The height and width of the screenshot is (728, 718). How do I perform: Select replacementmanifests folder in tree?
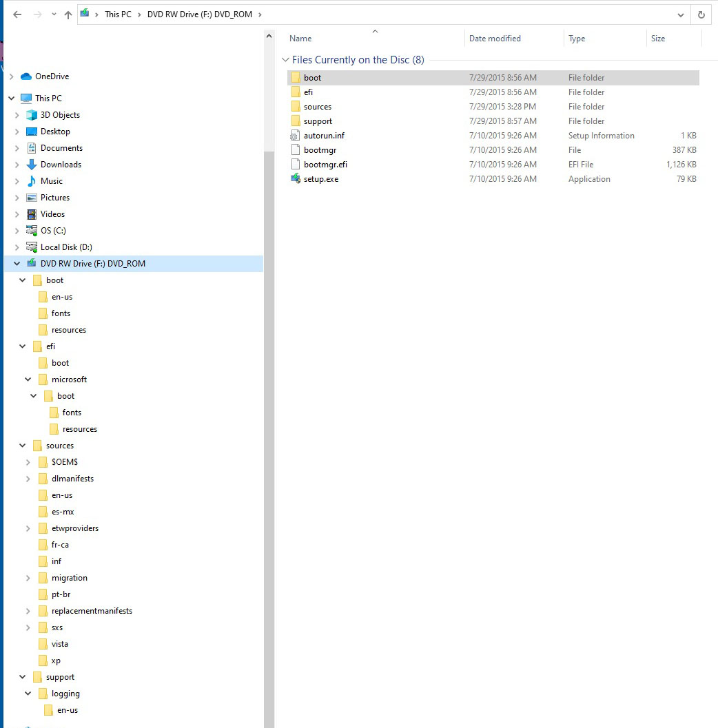coord(92,611)
